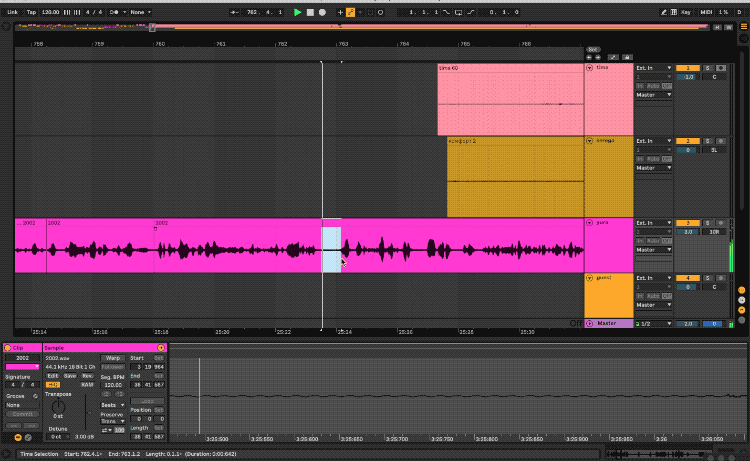
Task: Toggle the Follow playback icon
Action: [234, 12]
